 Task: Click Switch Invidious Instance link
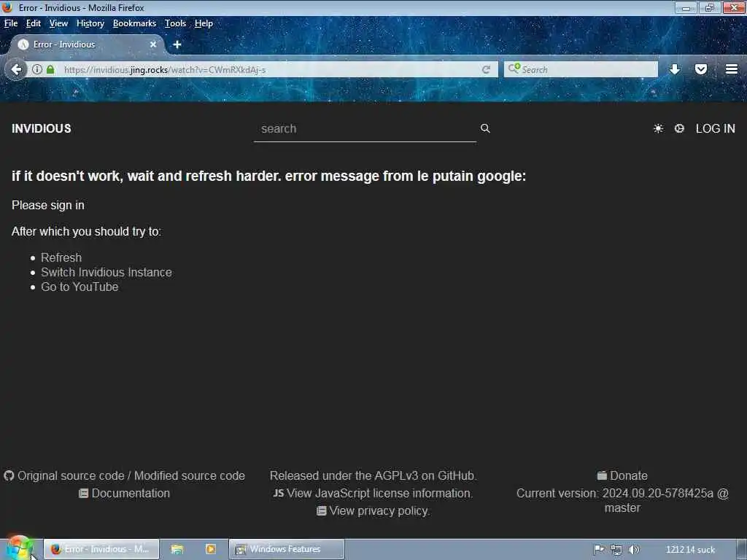coord(107,273)
